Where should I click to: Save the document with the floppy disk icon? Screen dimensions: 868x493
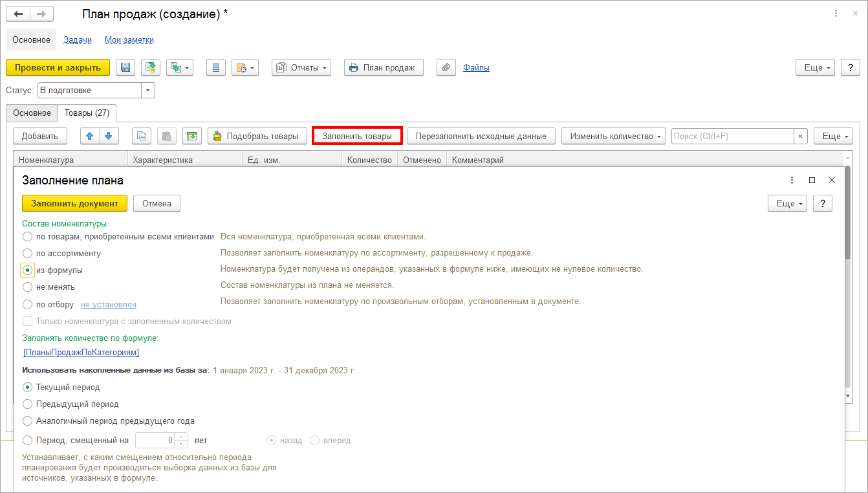click(125, 67)
